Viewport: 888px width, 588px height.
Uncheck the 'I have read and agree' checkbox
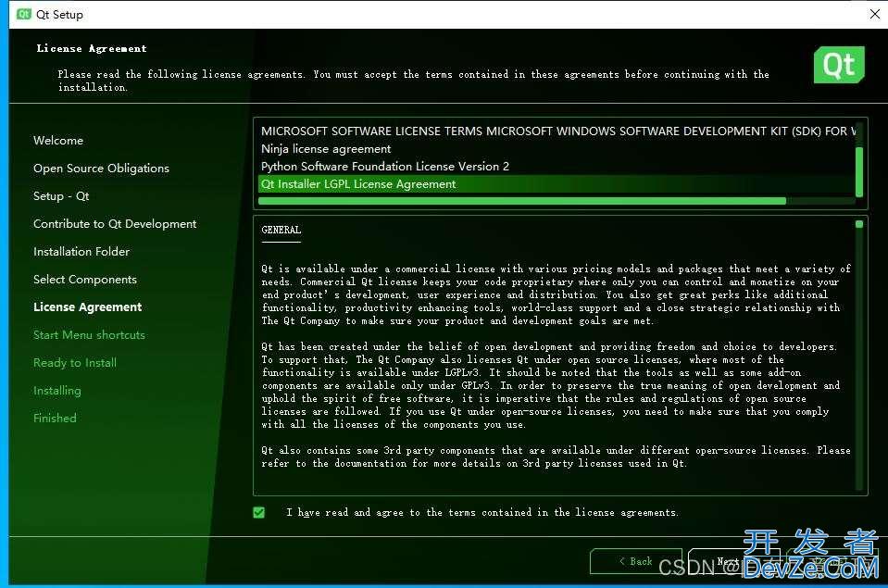pos(259,513)
